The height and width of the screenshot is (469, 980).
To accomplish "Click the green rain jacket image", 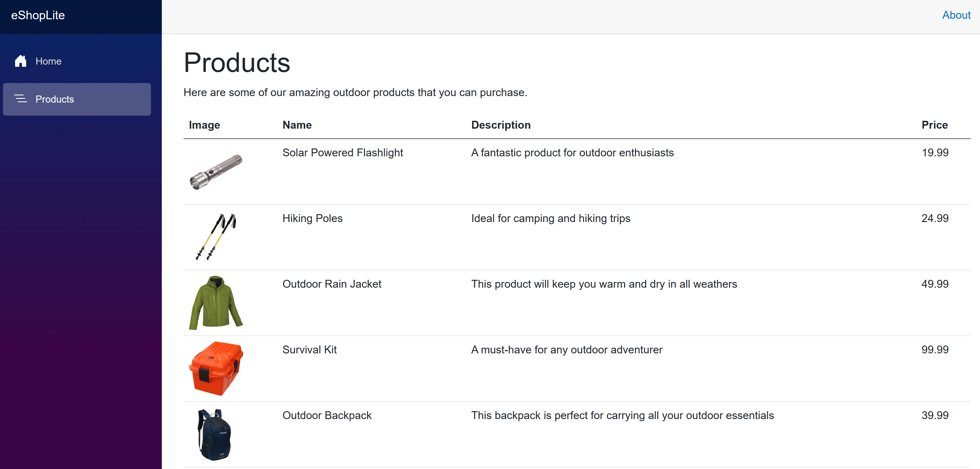I will click(x=216, y=303).
